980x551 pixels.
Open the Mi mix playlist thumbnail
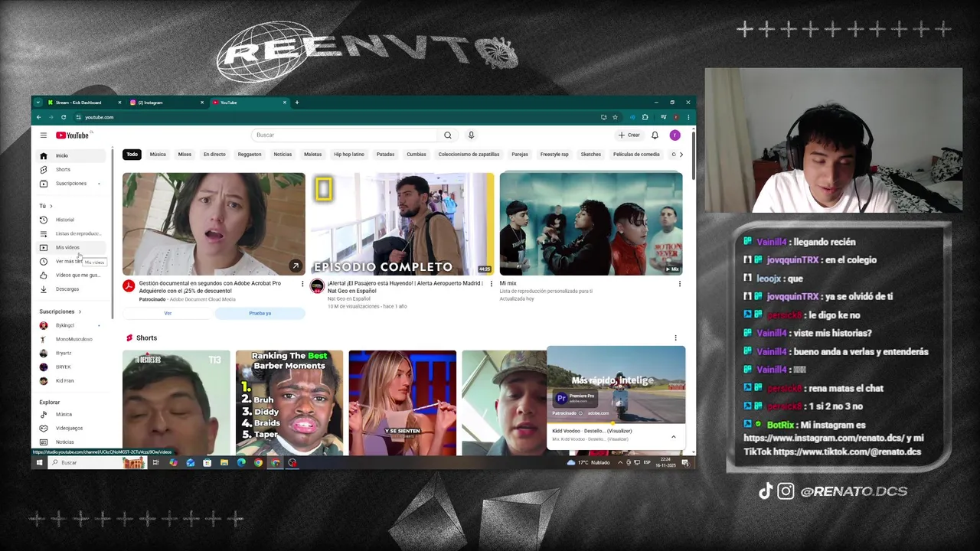(x=591, y=223)
